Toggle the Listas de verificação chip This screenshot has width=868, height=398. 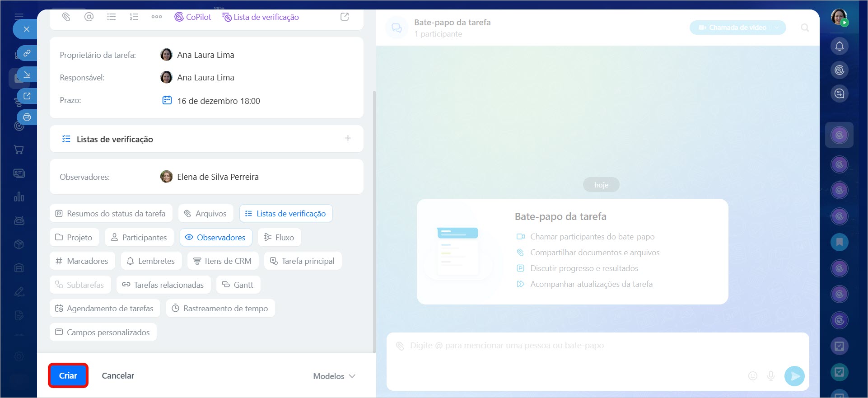coord(286,214)
